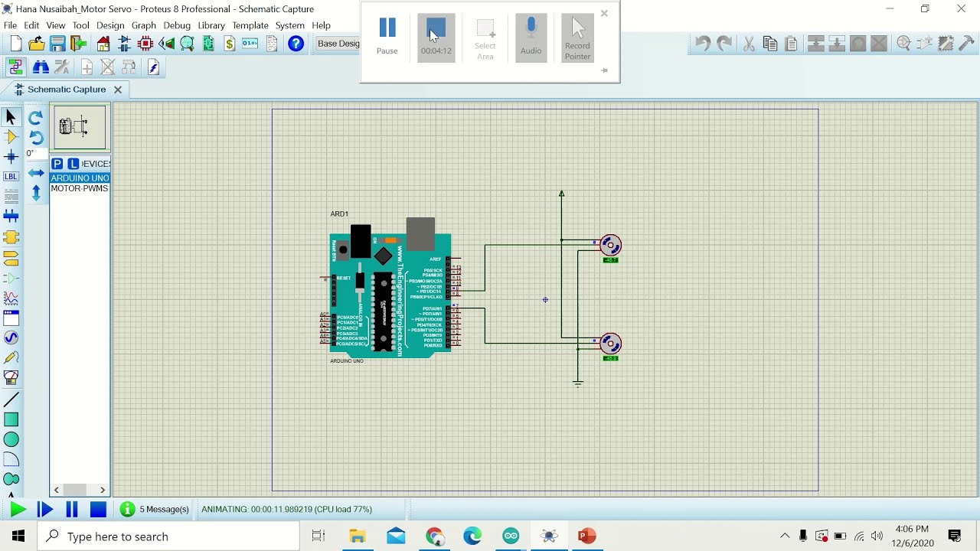The image size is (980, 551).
Task: Pause the screen recorder
Action: (387, 37)
